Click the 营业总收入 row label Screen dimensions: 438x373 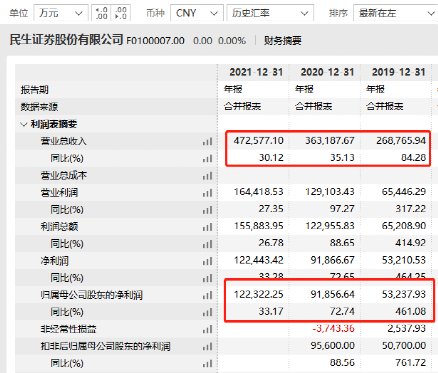[63, 141]
